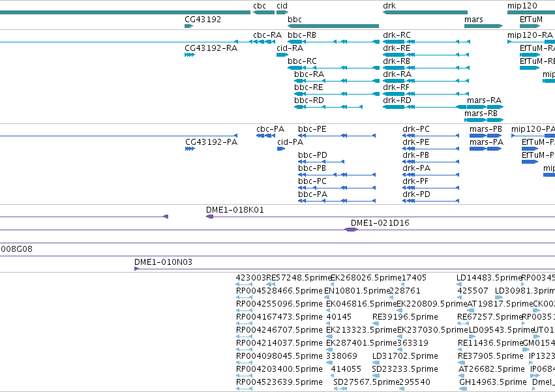This screenshot has width=555, height=392.
Task: Select the cbc gene bar
Action: point(263,12)
